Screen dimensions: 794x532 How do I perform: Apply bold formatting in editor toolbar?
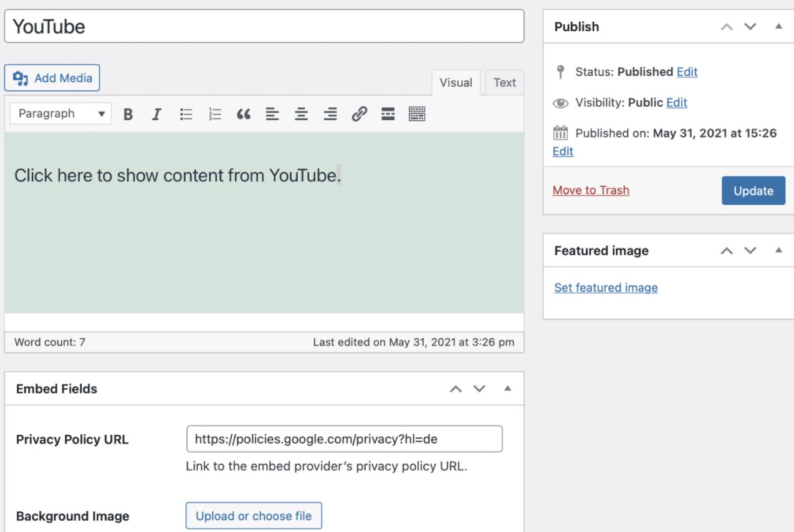coord(128,114)
